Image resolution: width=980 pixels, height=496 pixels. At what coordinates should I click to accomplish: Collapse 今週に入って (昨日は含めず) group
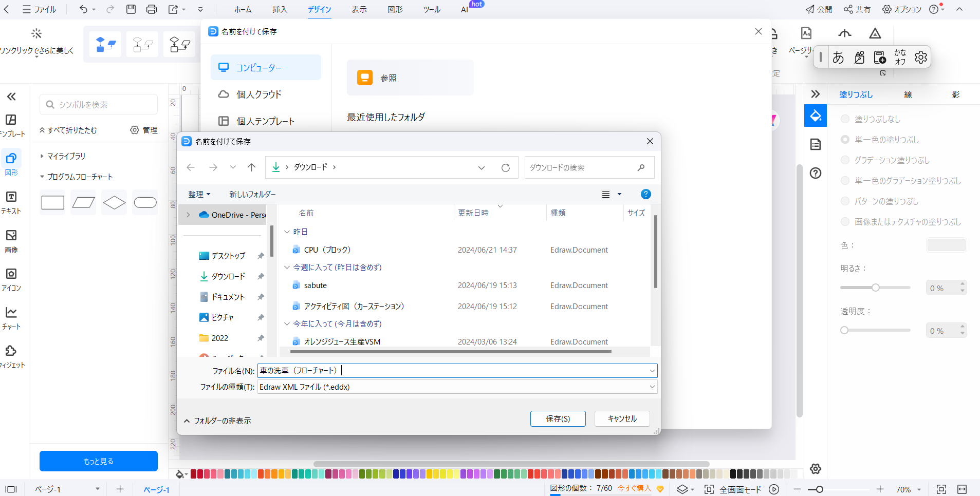pos(287,268)
